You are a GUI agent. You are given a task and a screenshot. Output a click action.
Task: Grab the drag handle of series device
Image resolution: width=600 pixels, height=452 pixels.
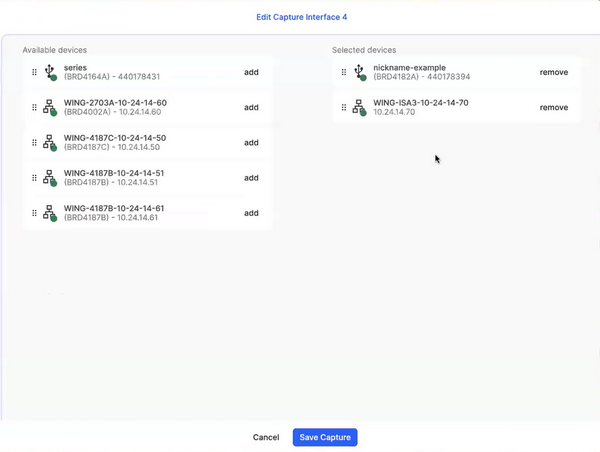tap(34, 72)
